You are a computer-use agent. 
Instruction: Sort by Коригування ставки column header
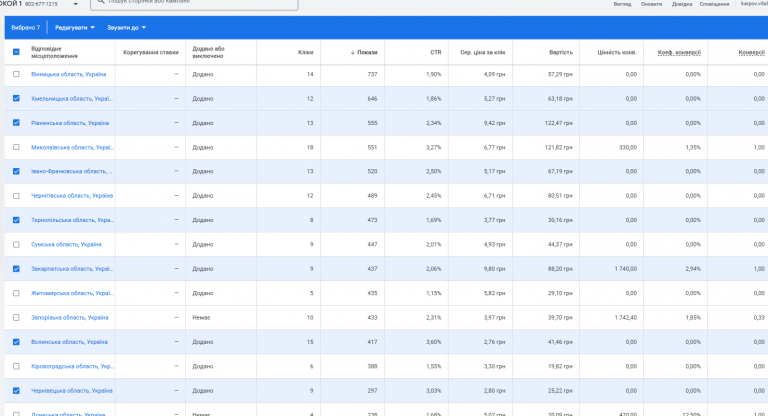coord(151,52)
